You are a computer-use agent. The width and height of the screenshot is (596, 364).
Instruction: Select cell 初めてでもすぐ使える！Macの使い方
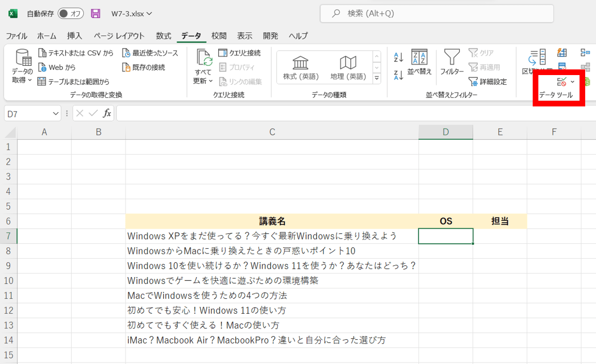coord(272,325)
